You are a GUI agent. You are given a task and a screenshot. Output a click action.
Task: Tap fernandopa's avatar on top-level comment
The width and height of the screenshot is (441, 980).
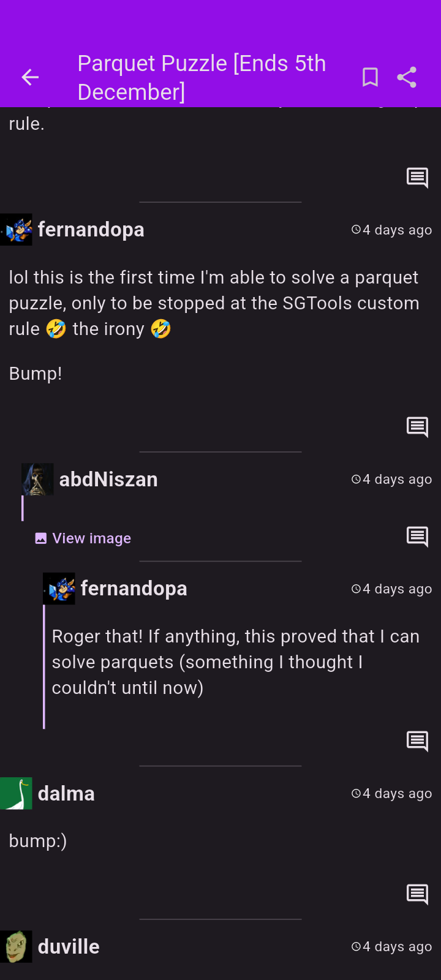[x=17, y=230]
